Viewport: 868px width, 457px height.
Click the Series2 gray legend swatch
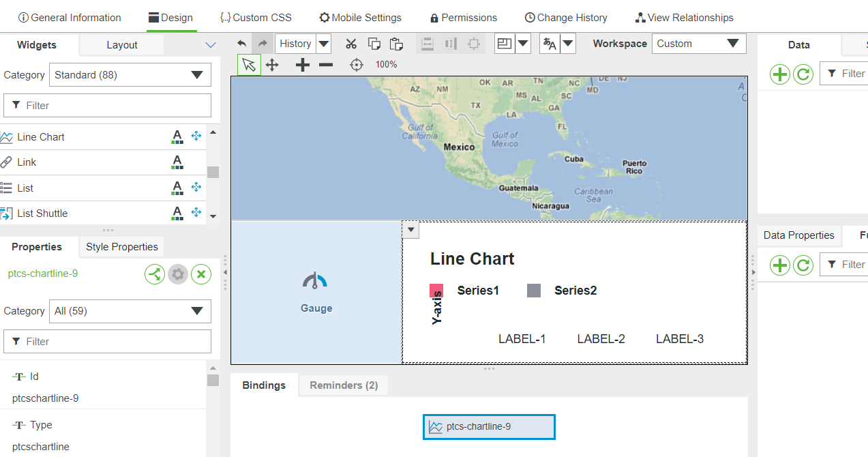click(x=534, y=291)
